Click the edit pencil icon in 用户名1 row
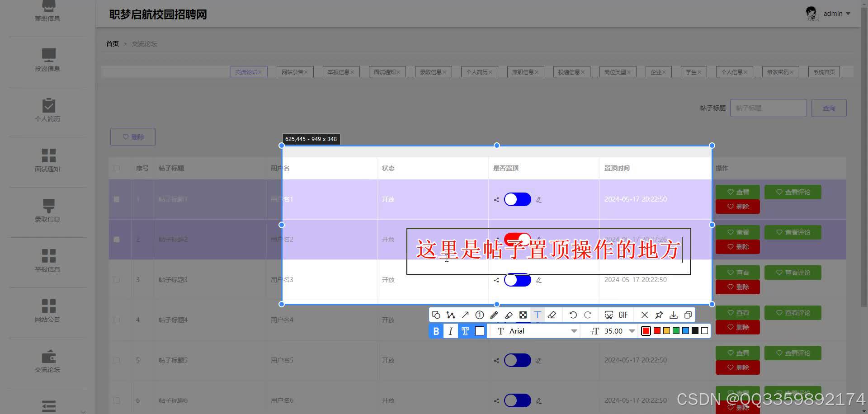 click(539, 199)
